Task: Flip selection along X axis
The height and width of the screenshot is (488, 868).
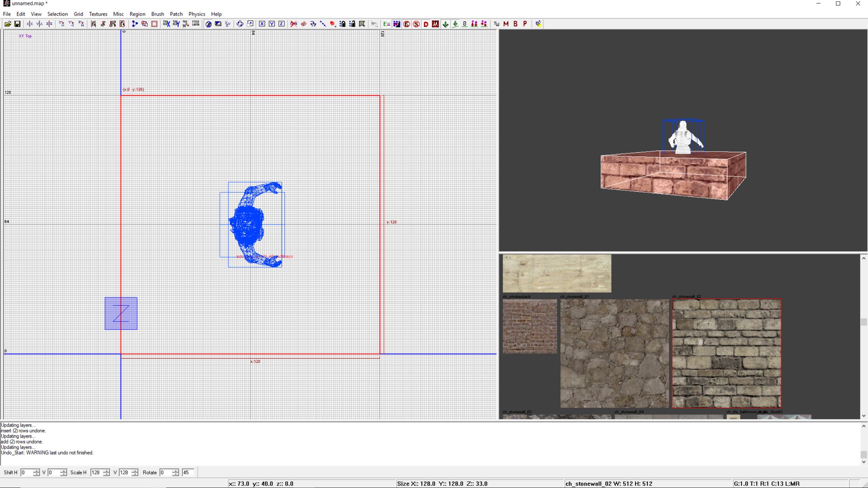Action: (x=30, y=24)
